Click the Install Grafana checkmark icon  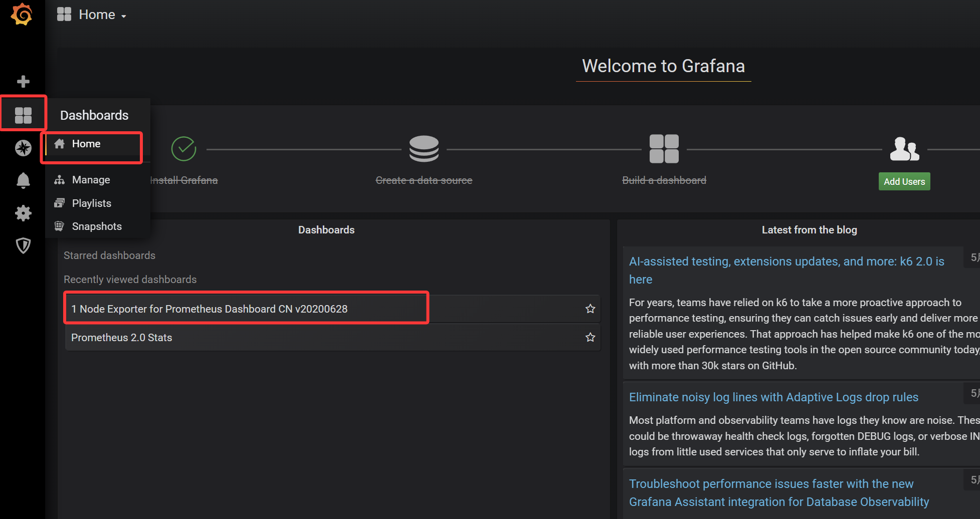[184, 149]
